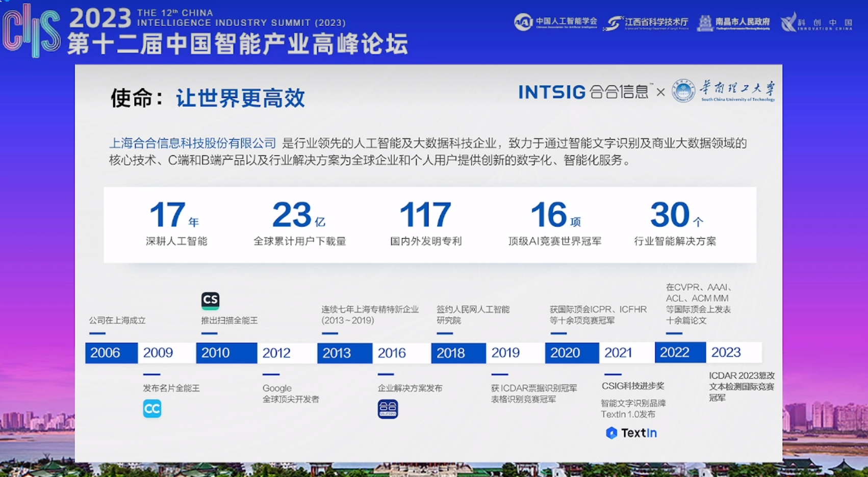Select the 2020 timeline marker

click(x=572, y=353)
